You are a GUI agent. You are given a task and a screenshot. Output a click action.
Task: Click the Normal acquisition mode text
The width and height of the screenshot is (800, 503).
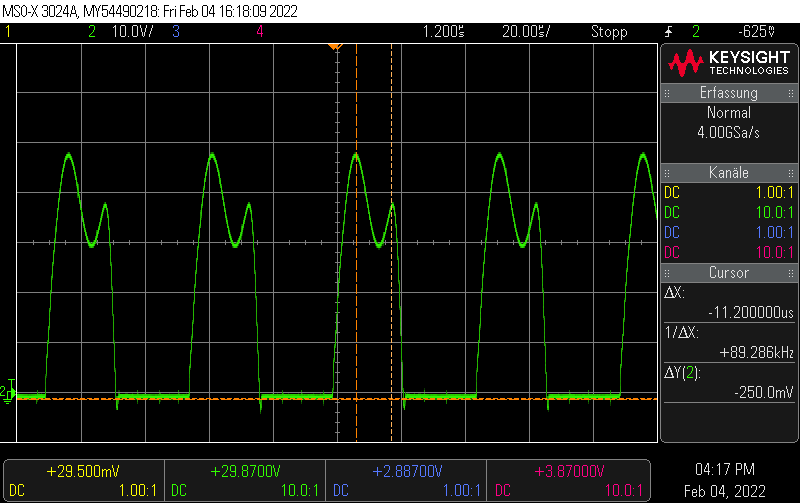click(729, 113)
